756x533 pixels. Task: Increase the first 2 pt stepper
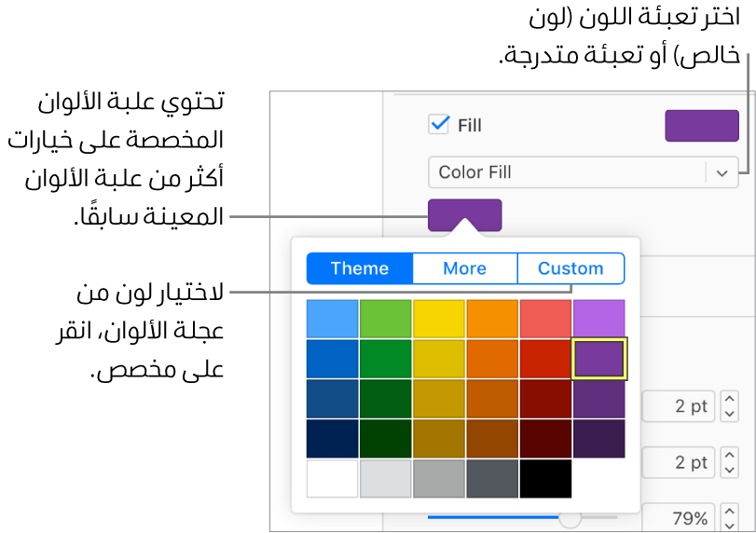[730, 399]
